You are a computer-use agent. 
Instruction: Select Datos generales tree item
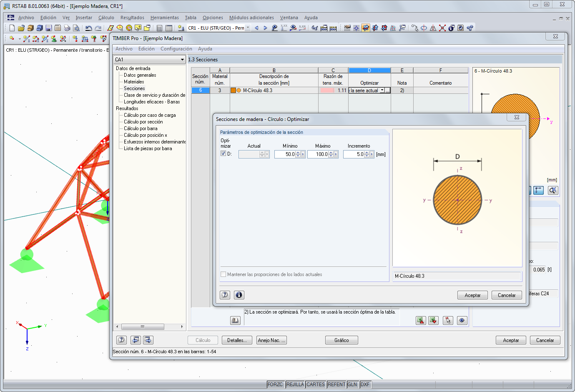click(x=140, y=75)
